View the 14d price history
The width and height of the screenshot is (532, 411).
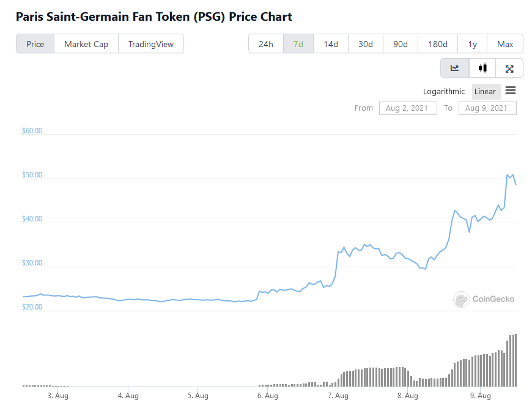(x=330, y=43)
